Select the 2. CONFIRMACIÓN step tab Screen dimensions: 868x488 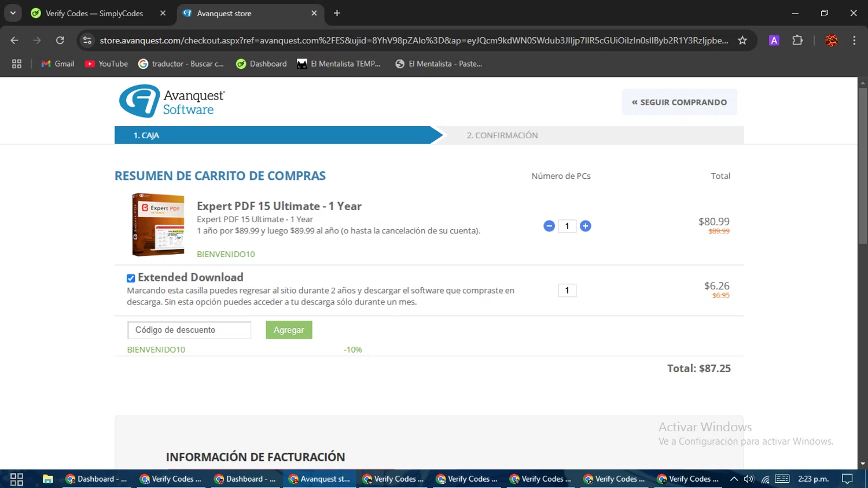coord(590,135)
